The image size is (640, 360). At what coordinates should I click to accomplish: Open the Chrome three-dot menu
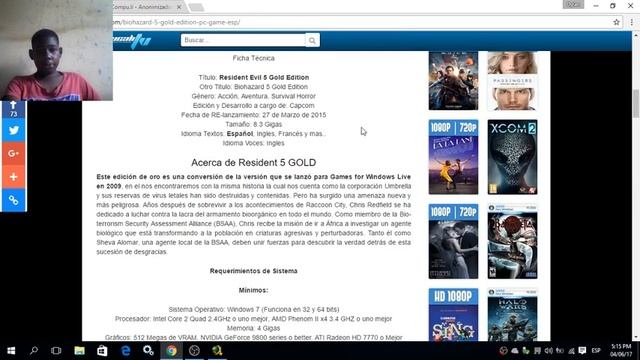point(631,22)
